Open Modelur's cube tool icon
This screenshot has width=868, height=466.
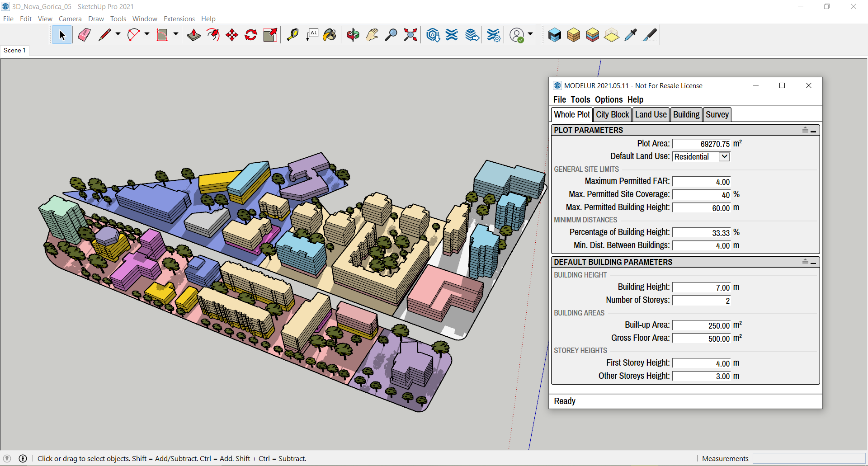tap(555, 35)
